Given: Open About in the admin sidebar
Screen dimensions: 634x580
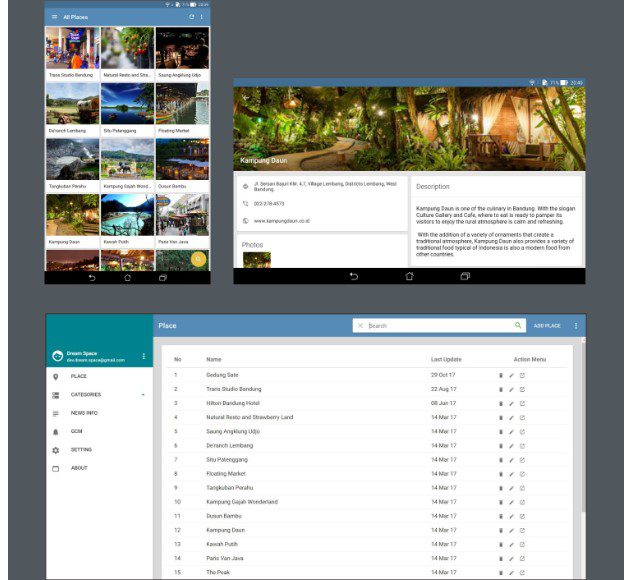Looking at the screenshot, I should (x=99, y=468).
